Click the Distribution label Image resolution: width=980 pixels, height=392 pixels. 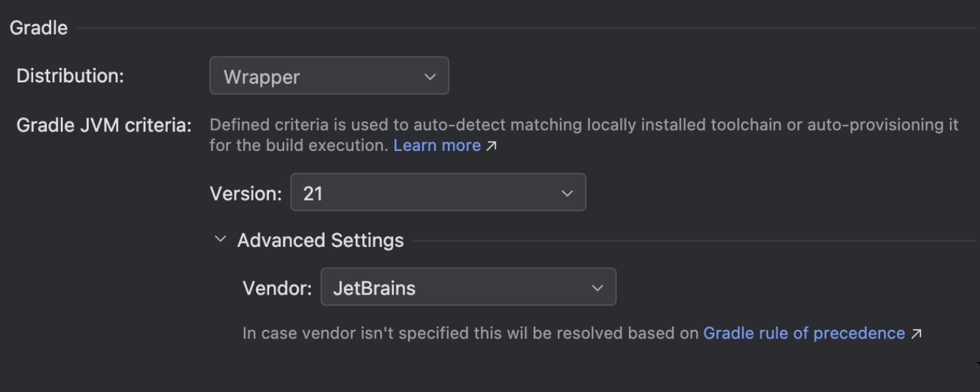tap(70, 76)
